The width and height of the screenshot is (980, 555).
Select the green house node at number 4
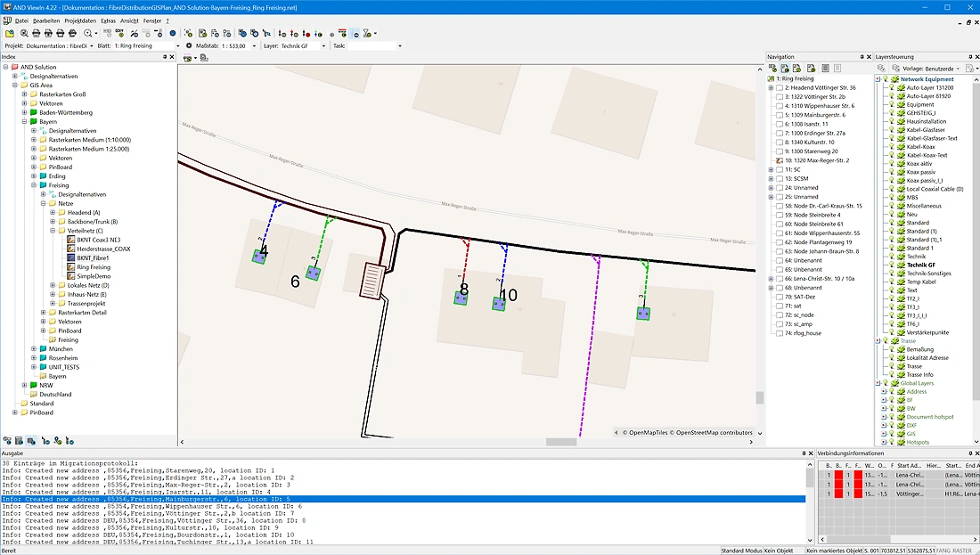coord(258,257)
